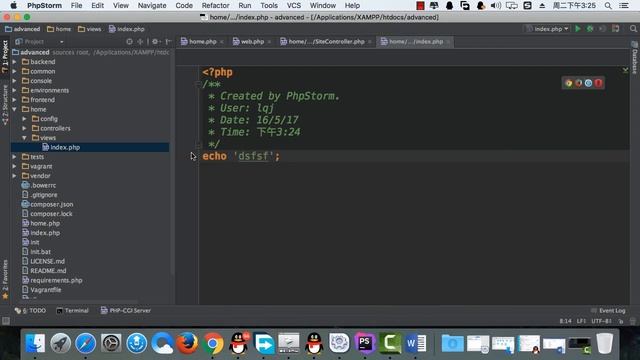Open Spotlight search in menu bar
Image resolution: width=640 pixels, height=360 pixels.
tap(608, 6)
